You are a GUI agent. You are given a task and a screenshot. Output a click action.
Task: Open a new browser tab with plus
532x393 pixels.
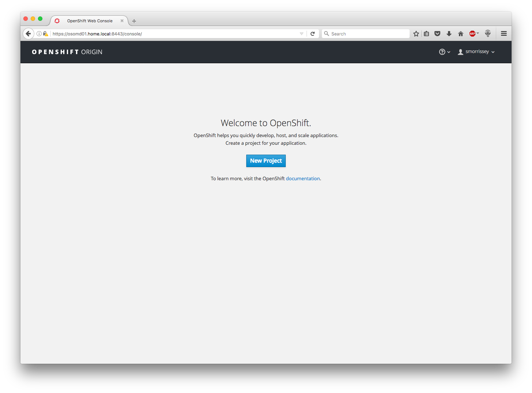pos(134,21)
